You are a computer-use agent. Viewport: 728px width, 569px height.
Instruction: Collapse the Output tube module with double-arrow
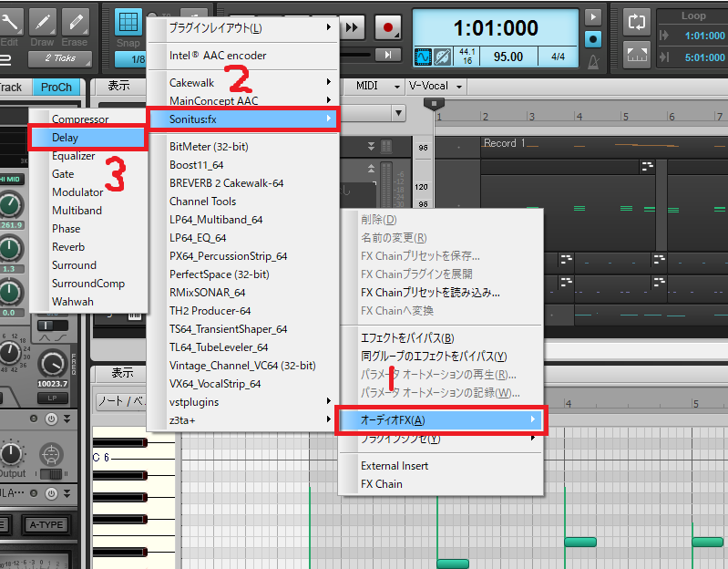click(x=67, y=419)
